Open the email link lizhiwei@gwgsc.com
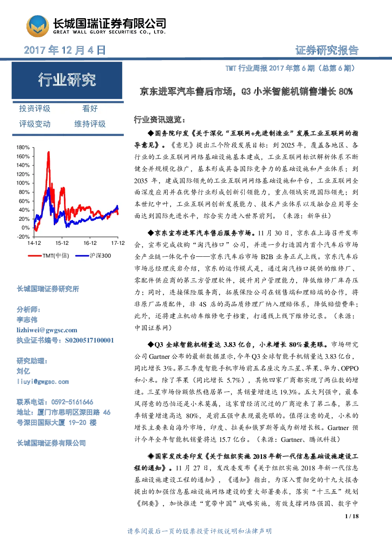 click(x=47, y=330)
